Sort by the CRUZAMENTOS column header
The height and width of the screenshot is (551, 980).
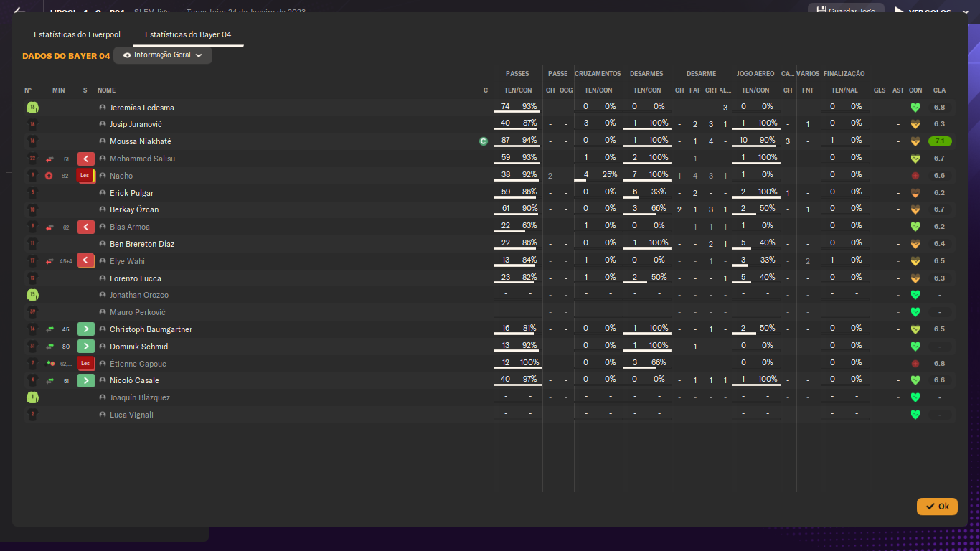pyautogui.click(x=598, y=74)
